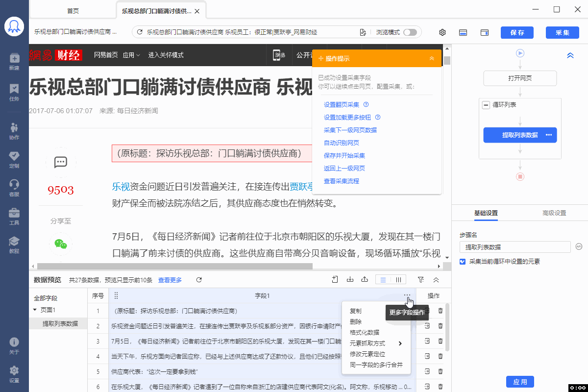Click the comment bubble icon on the article
The width and height of the screenshot is (588, 392).
tap(61, 162)
